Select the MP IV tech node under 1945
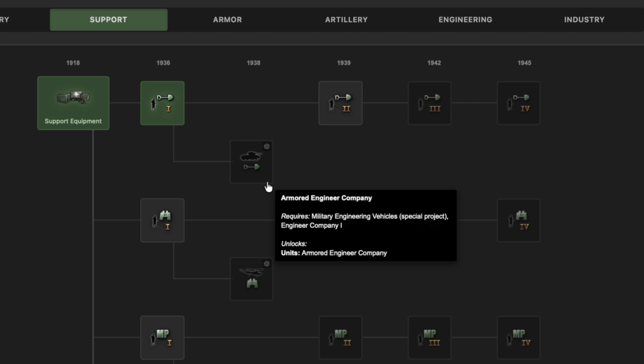The height and width of the screenshot is (364, 644). coord(519,337)
